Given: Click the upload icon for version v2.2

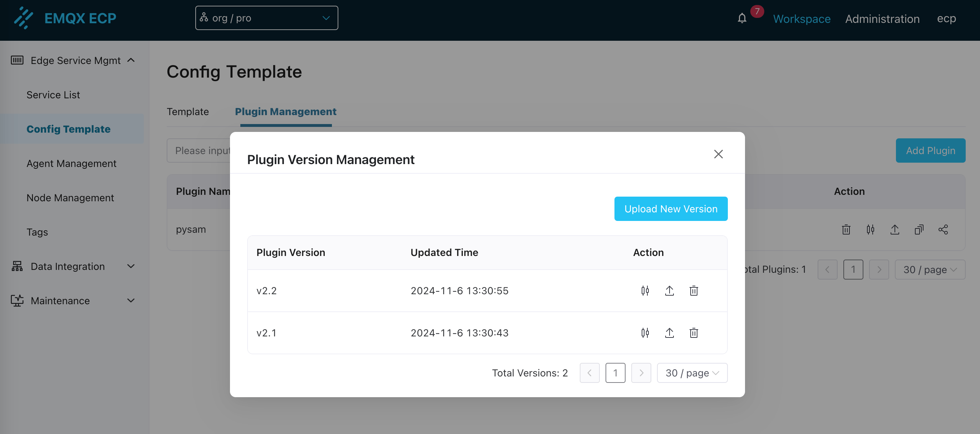Looking at the screenshot, I should click(669, 291).
